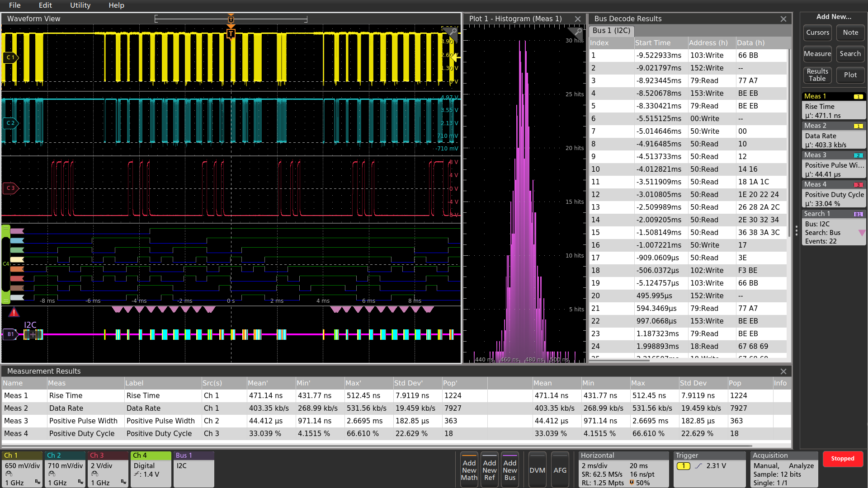The width and height of the screenshot is (868, 488).
Task: Click the waveform view zoom magnifier icon
Action: (x=452, y=33)
